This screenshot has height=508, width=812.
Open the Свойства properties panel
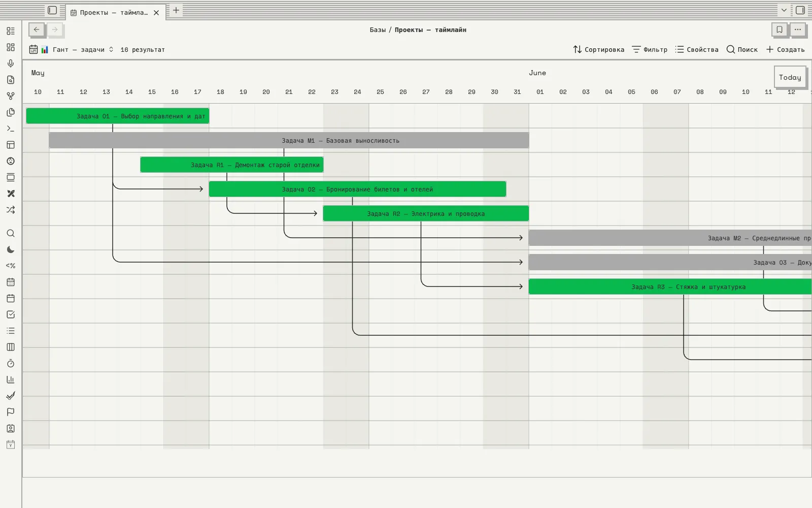coord(697,49)
